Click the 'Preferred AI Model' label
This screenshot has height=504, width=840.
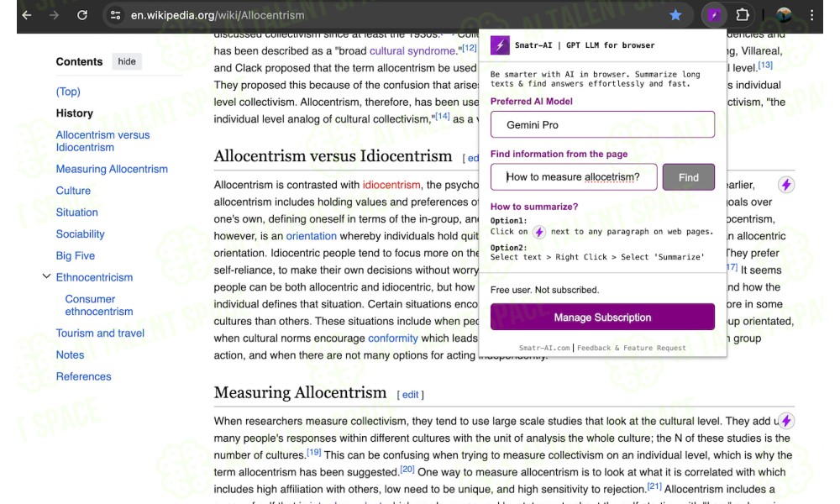pyautogui.click(x=532, y=102)
